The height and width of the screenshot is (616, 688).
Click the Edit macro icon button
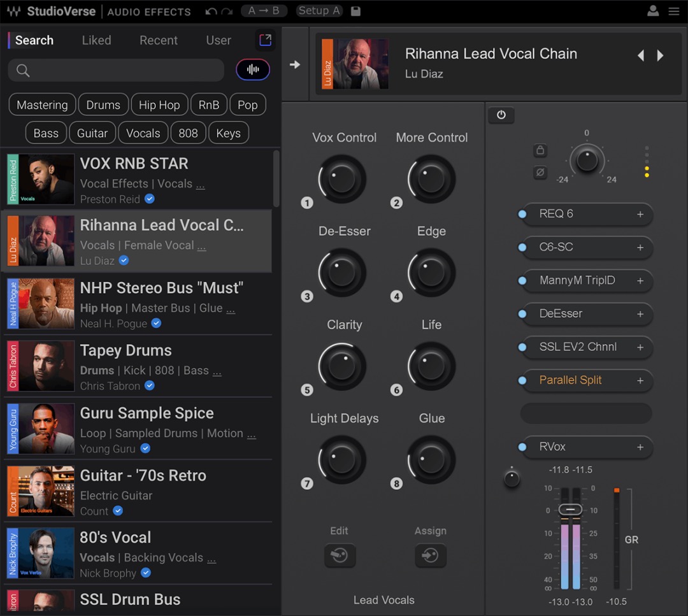(x=340, y=555)
